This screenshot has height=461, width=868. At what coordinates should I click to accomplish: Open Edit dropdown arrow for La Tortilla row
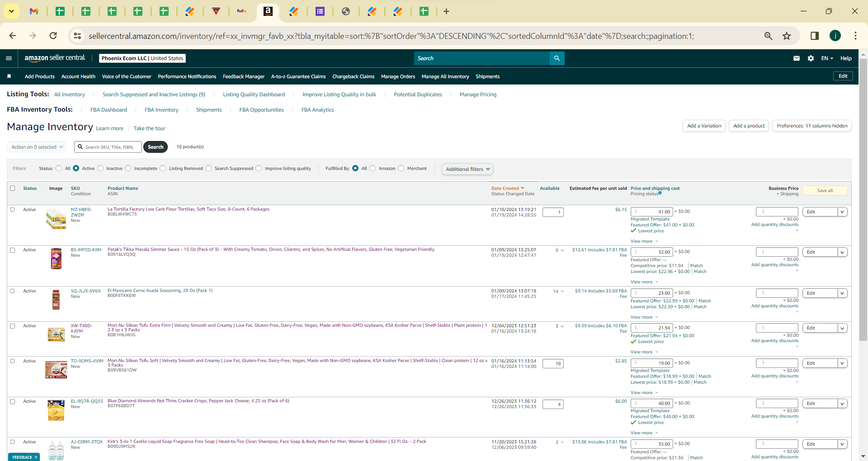(x=843, y=212)
